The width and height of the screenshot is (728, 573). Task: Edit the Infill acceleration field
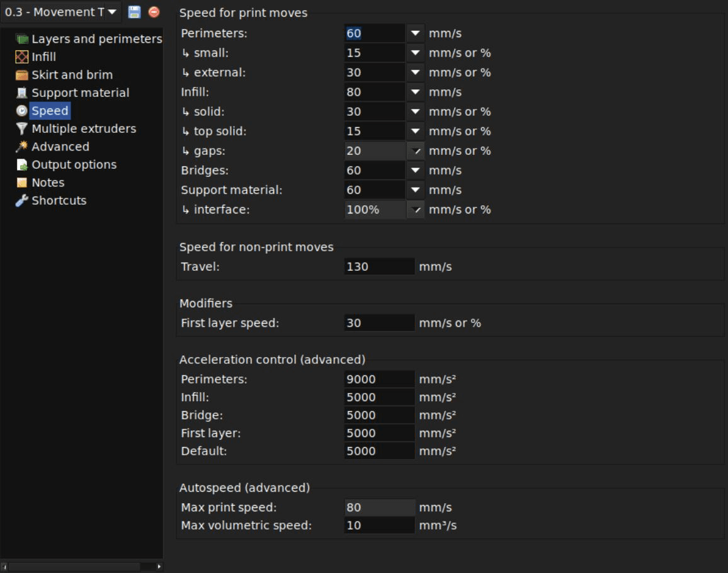point(379,397)
